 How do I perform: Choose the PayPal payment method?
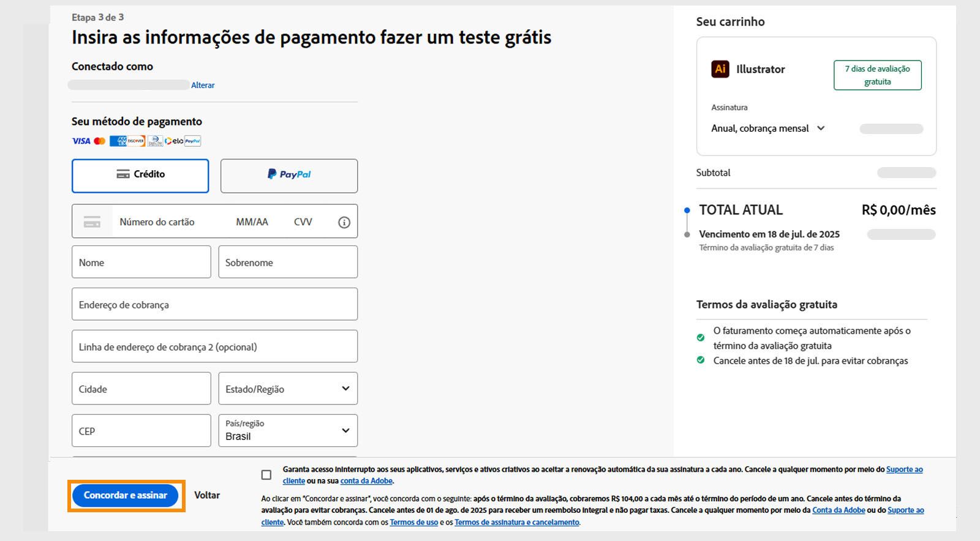click(289, 176)
